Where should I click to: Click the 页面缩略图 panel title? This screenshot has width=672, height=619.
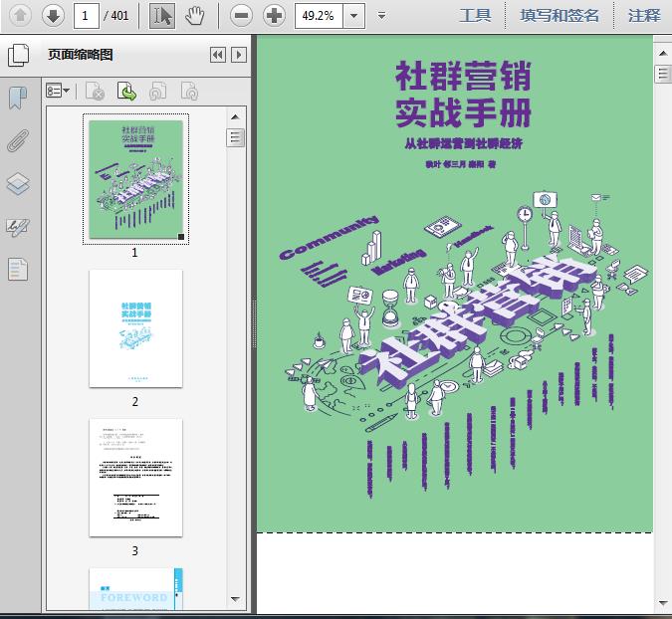click(81, 55)
